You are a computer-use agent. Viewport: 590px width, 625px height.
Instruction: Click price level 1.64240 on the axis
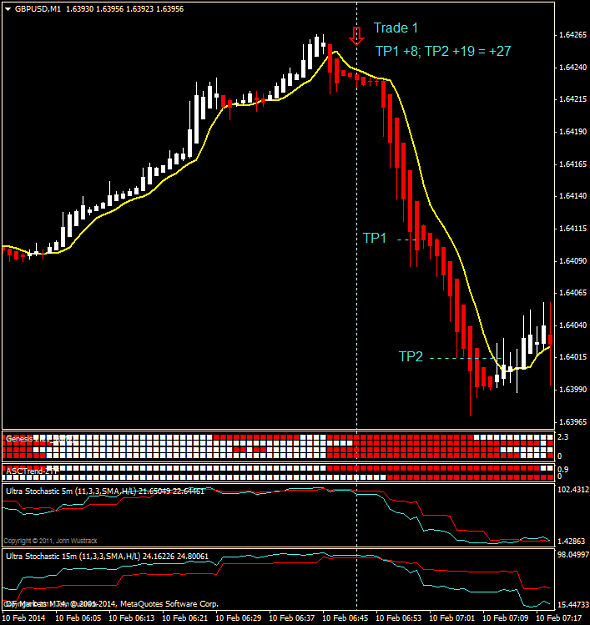pos(573,67)
